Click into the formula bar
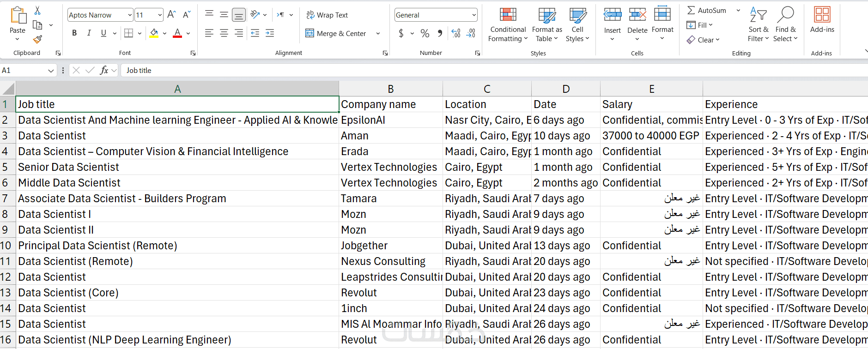This screenshot has width=868, height=349. [x=494, y=70]
